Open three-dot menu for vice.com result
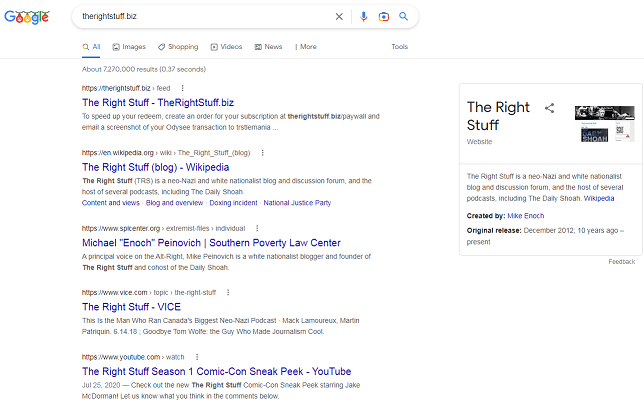The height and width of the screenshot is (411, 644). (228, 292)
